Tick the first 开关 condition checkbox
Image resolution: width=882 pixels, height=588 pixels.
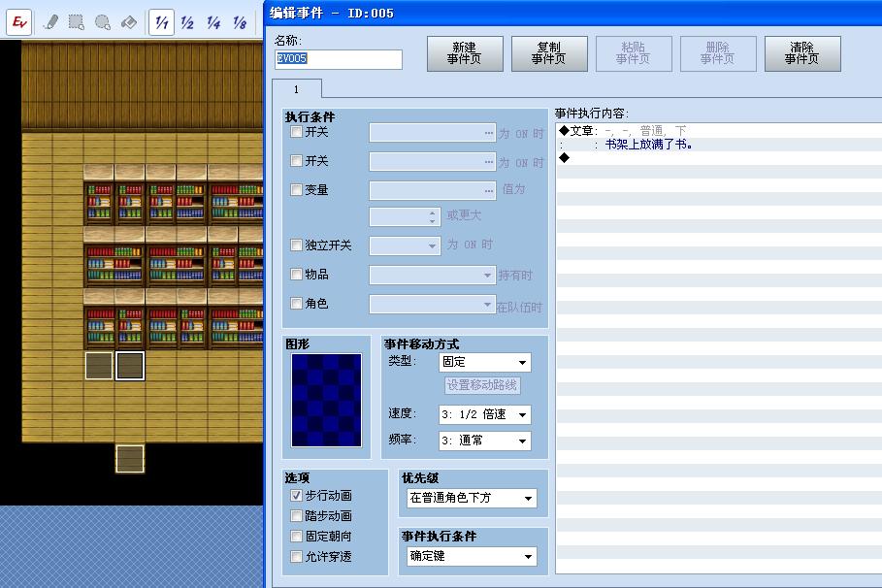pos(297,132)
